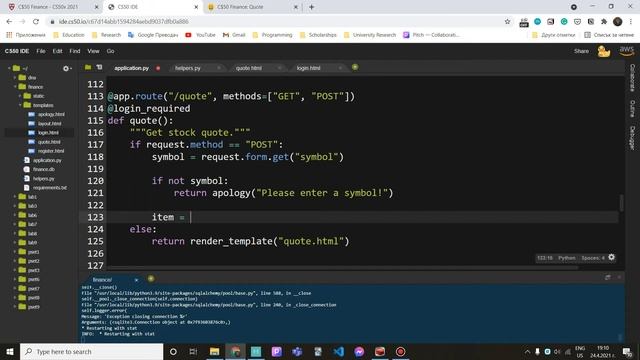Reload the page in Chrome
The image size is (640, 360).
(x=36, y=22)
